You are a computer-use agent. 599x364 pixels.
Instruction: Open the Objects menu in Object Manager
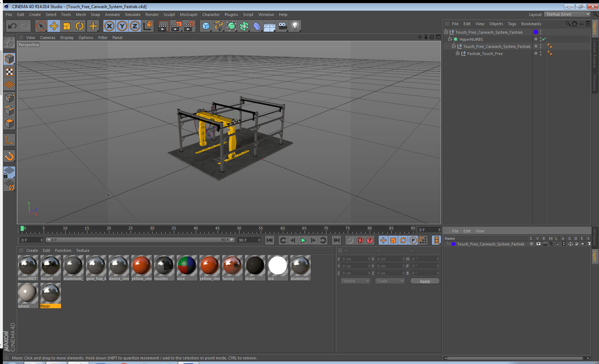click(496, 24)
